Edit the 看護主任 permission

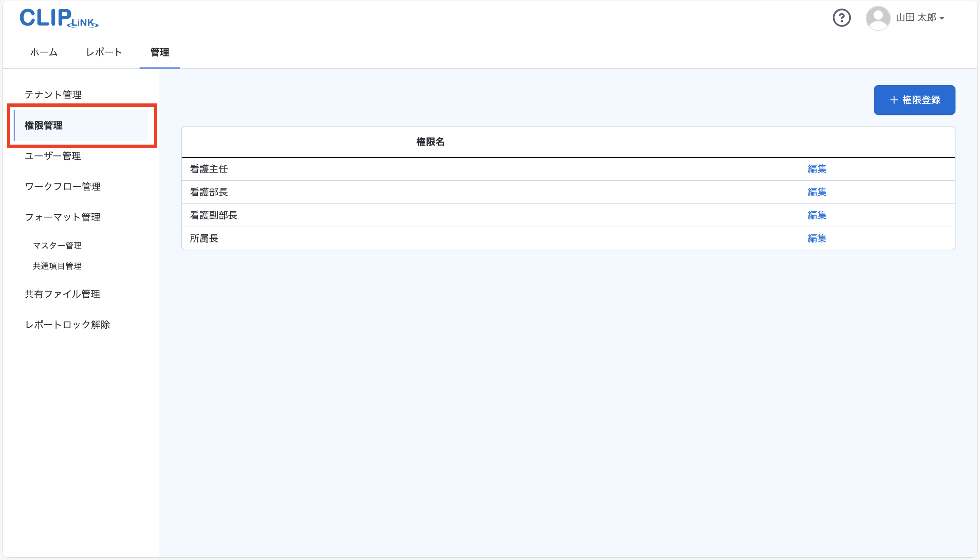point(817,169)
